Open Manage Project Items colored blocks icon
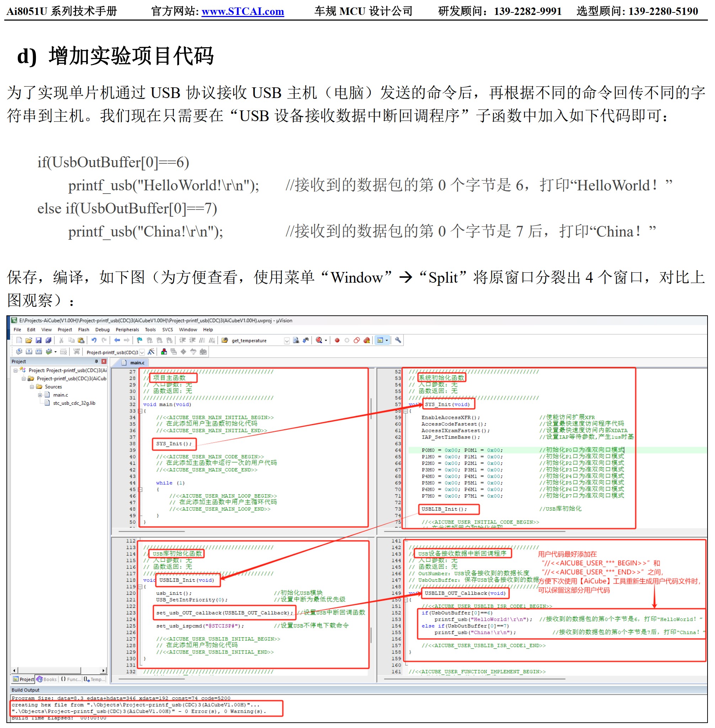This screenshot has height=728, width=715. (164, 352)
